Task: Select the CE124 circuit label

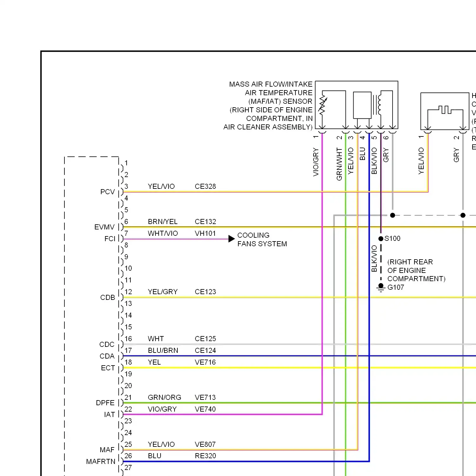Action: click(205, 350)
